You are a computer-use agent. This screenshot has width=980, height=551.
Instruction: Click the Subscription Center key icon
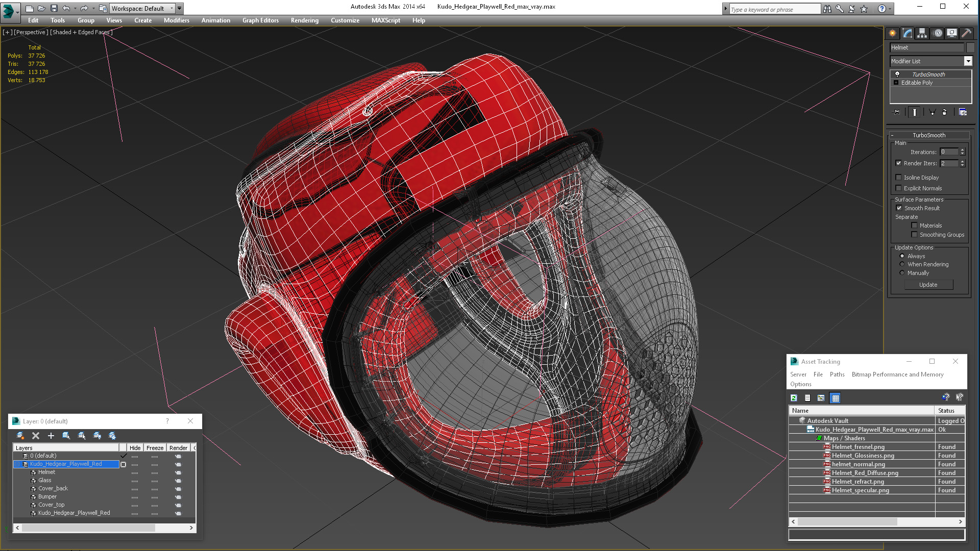coord(840,9)
